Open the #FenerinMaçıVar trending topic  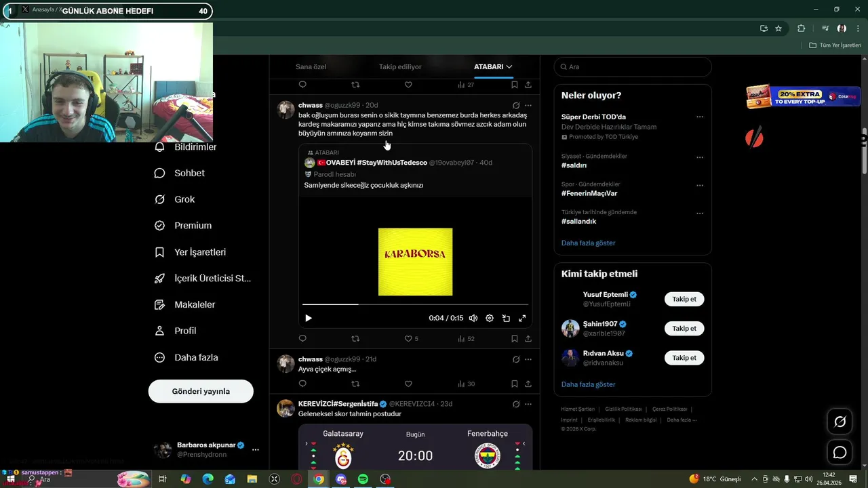click(x=589, y=193)
